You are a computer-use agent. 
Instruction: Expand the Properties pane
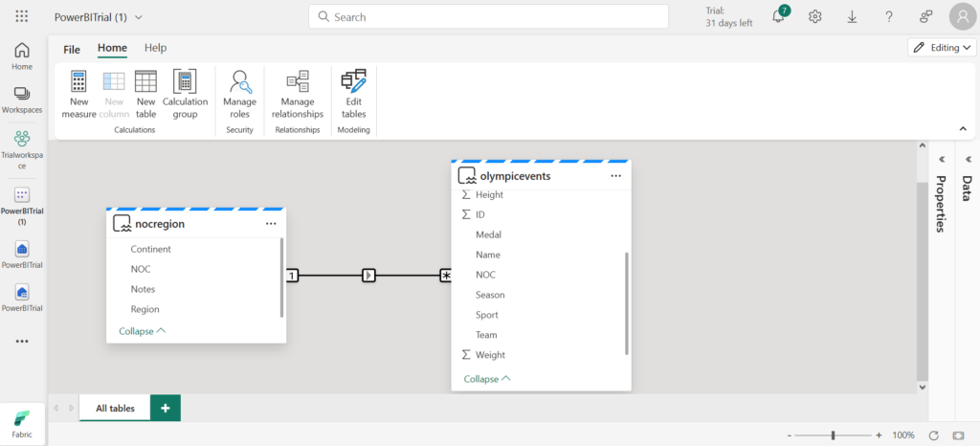pyautogui.click(x=941, y=160)
